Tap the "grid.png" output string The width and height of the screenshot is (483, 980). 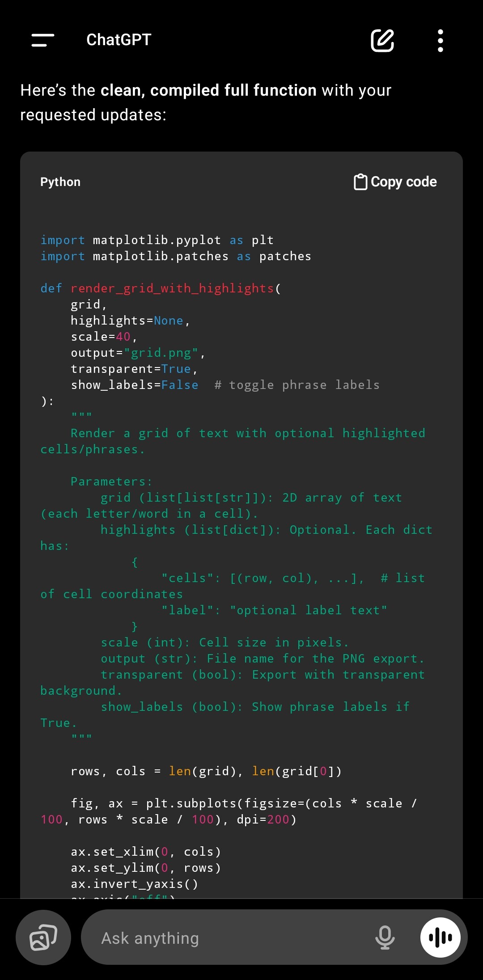click(161, 353)
